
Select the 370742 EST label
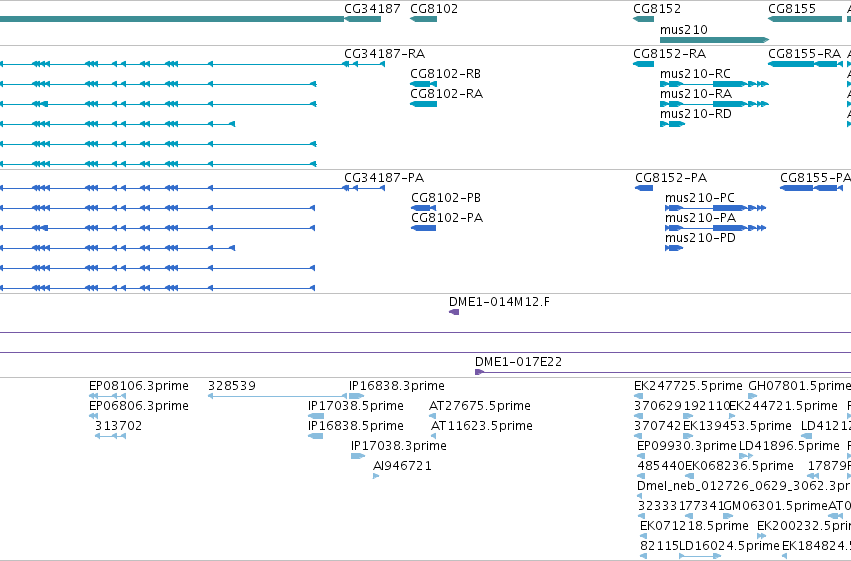[657, 426]
